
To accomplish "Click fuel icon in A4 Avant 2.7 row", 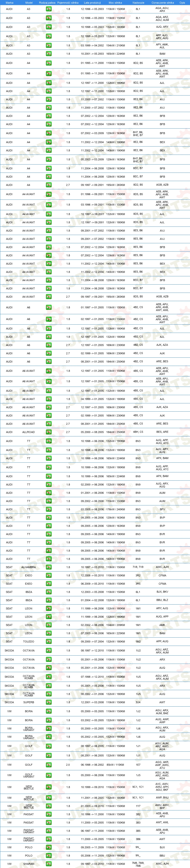I will coord(49,297).
